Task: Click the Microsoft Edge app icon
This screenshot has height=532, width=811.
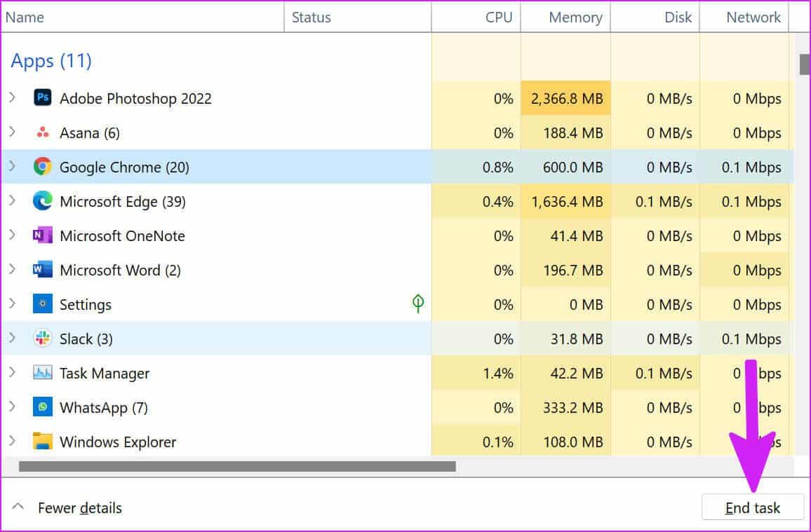Action: [42, 201]
